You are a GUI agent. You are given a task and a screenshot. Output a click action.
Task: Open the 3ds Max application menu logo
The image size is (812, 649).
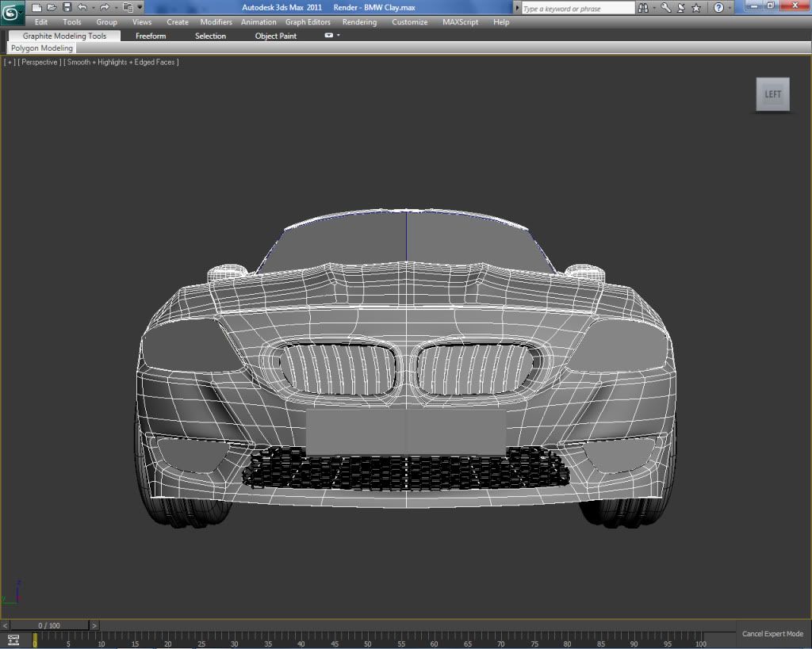tap(11, 13)
